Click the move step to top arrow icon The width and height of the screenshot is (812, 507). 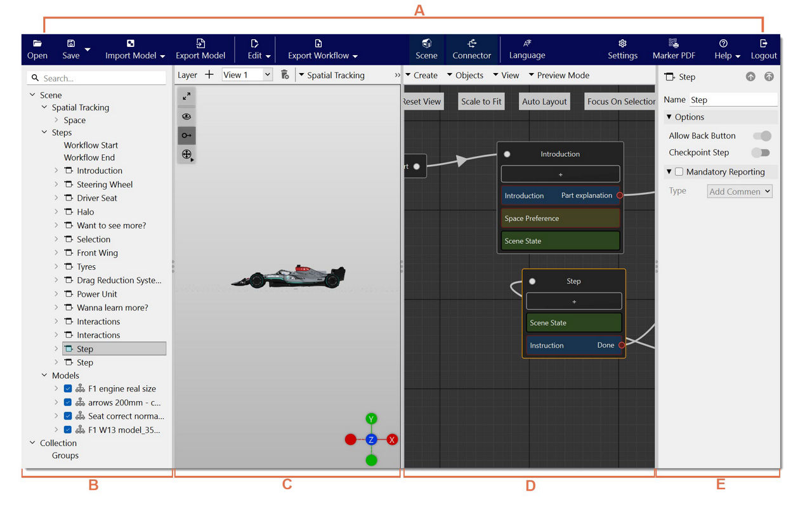(769, 77)
